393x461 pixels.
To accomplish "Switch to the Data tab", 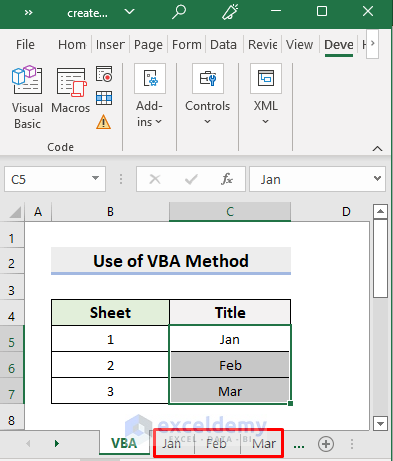I will click(223, 44).
